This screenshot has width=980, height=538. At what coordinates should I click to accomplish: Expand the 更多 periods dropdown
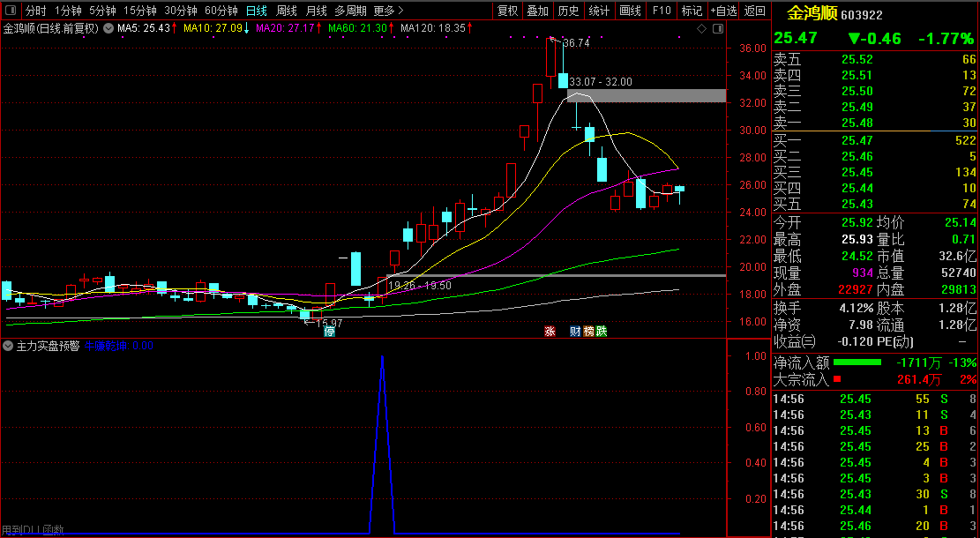click(x=388, y=11)
